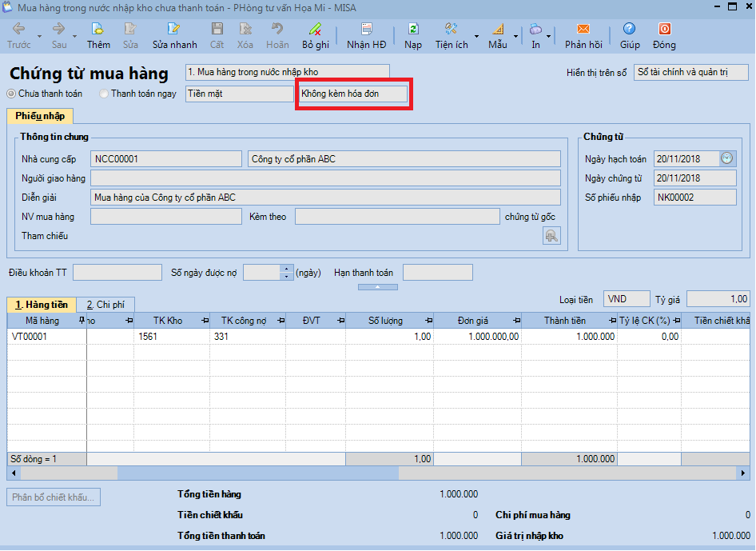Image resolution: width=756 pixels, height=551 pixels.
Task: Open the Tiền mặt payment method combo
Action: [x=240, y=94]
